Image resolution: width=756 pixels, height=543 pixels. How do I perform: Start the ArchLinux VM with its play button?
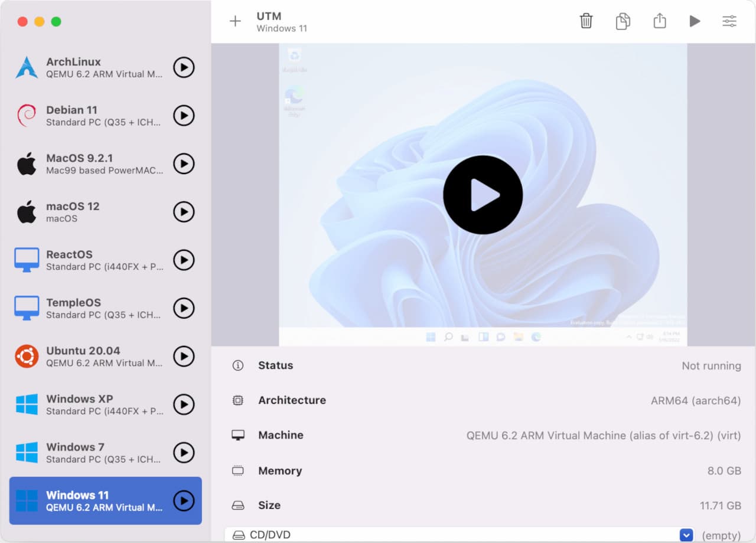[x=184, y=67]
